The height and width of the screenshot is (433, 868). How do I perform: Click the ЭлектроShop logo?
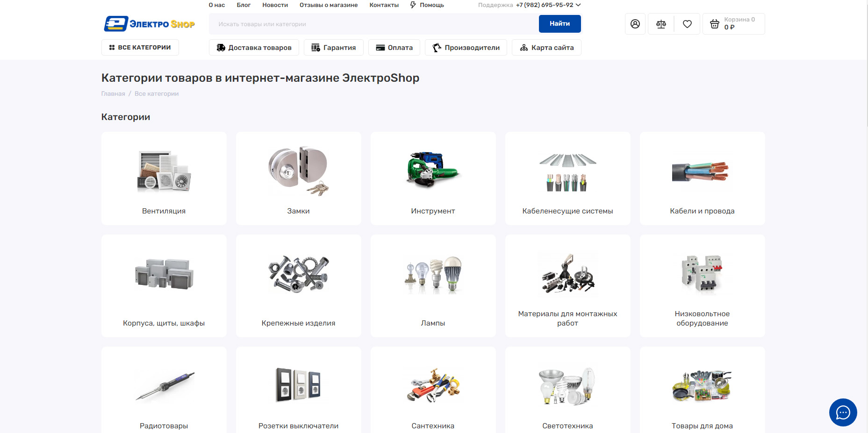(150, 24)
